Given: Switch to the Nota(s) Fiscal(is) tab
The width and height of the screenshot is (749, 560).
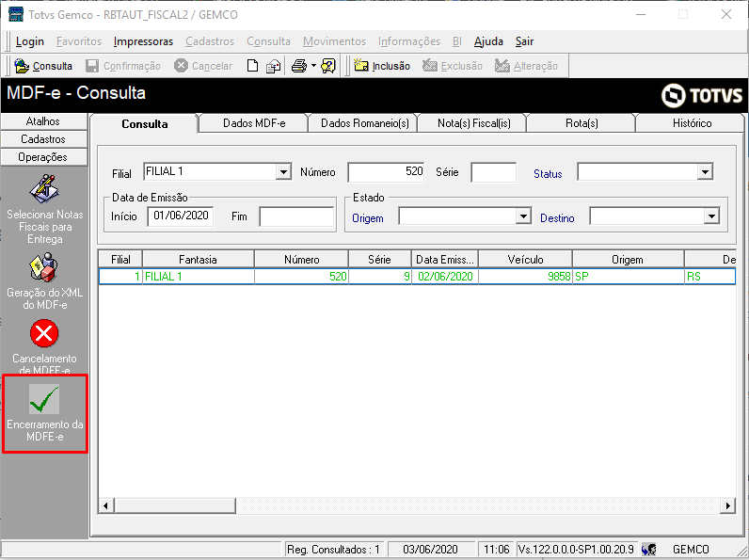Looking at the screenshot, I should click(x=474, y=123).
